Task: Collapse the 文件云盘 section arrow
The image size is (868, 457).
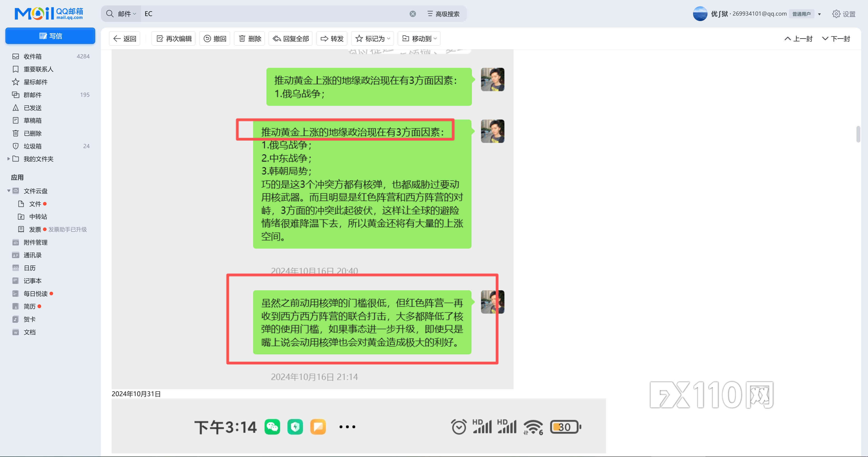Action: click(8, 191)
